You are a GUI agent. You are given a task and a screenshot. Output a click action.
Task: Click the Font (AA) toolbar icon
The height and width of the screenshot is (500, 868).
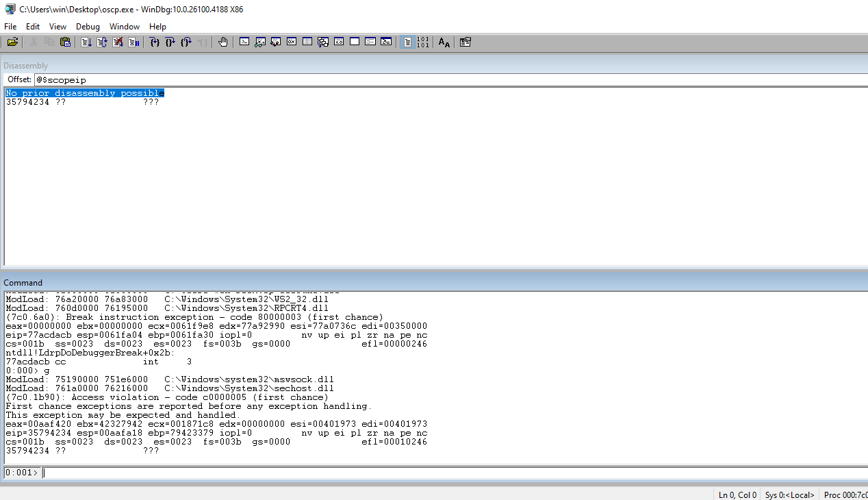pyautogui.click(x=444, y=42)
